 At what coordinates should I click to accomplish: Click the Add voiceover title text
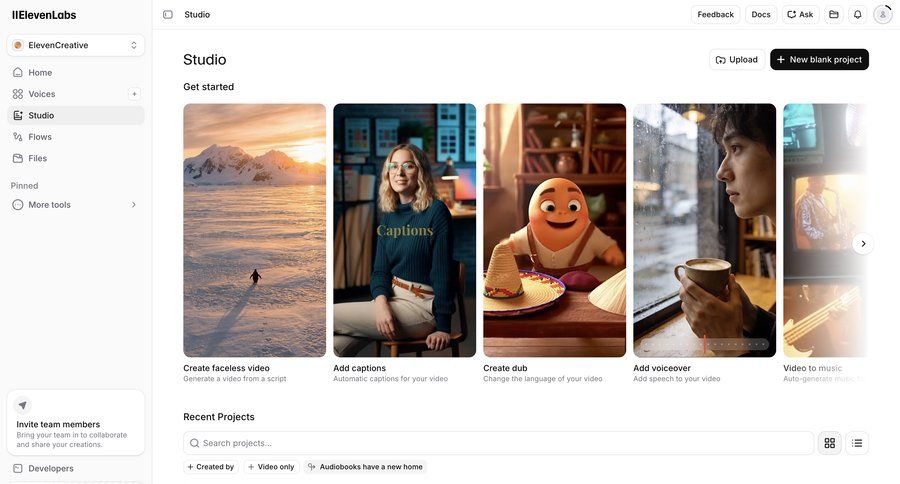662,368
